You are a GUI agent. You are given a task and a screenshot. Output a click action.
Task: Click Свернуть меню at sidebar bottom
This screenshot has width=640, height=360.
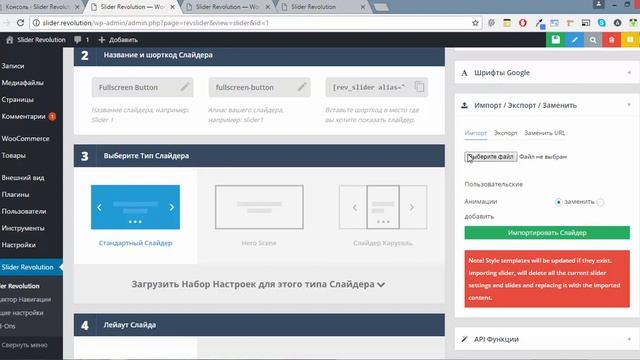click(x=24, y=345)
